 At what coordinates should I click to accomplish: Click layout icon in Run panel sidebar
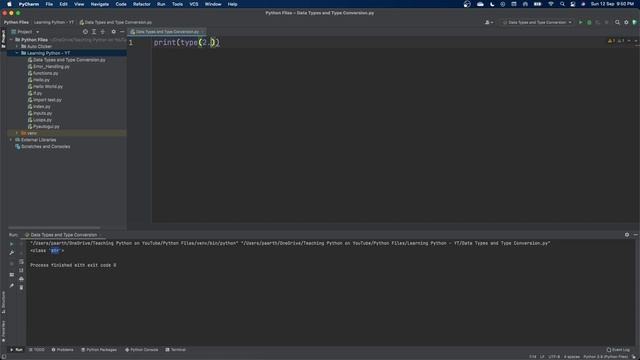tap(11, 275)
